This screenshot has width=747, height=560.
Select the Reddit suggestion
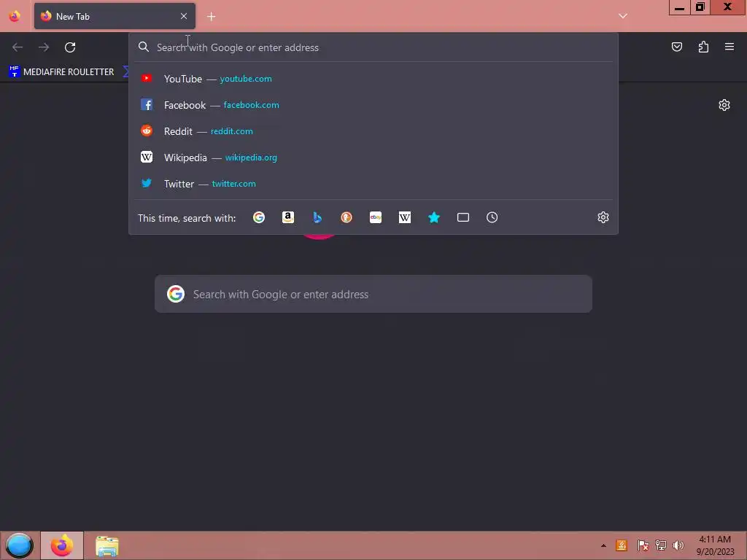[373, 131]
